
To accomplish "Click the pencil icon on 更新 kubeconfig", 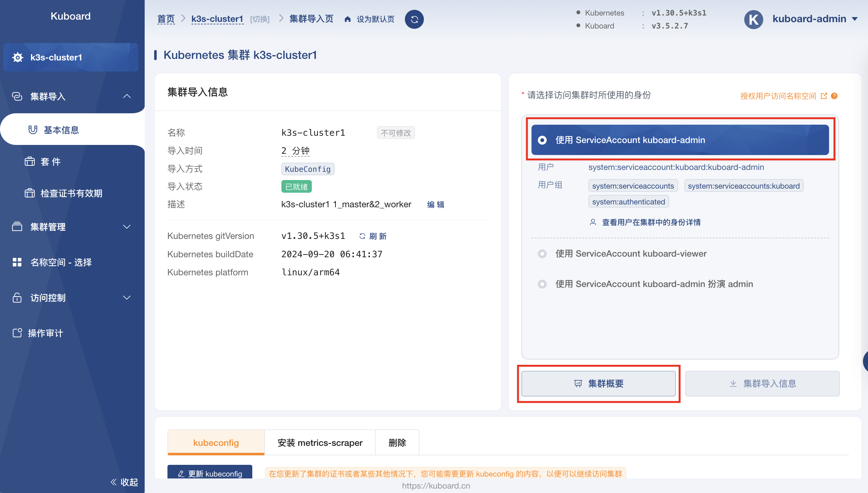I will coord(181,474).
